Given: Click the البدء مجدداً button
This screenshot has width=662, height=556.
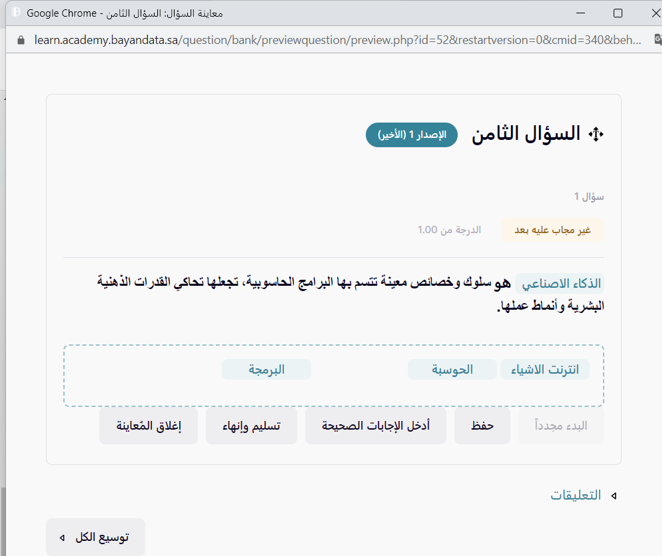Looking at the screenshot, I should pyautogui.click(x=560, y=426).
